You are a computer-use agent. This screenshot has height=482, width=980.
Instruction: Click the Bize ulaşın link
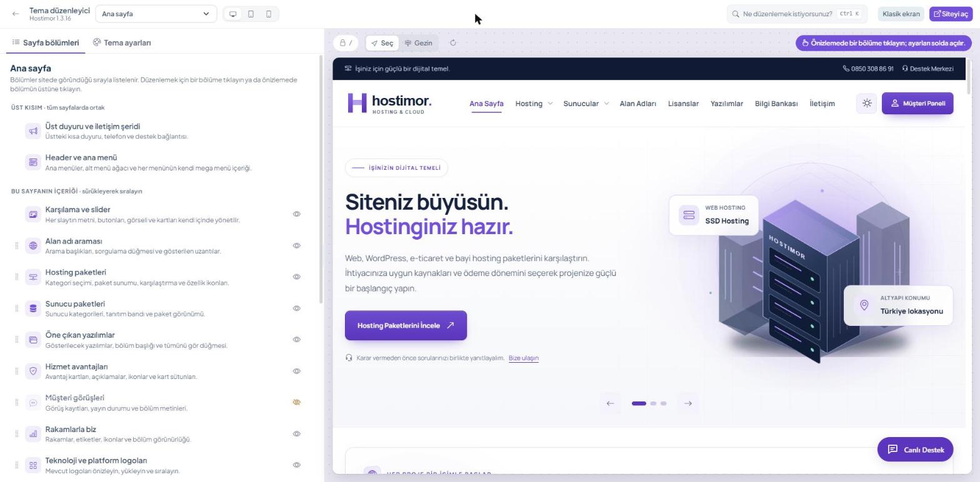point(524,358)
